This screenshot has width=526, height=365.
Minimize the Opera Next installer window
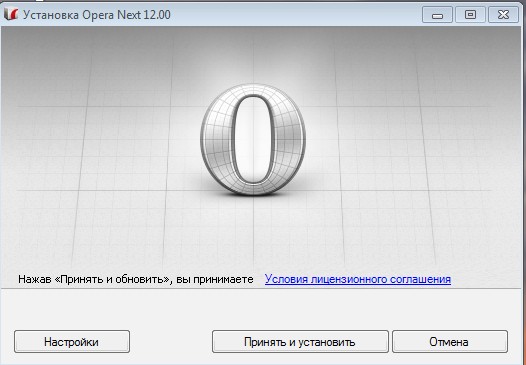click(437, 15)
